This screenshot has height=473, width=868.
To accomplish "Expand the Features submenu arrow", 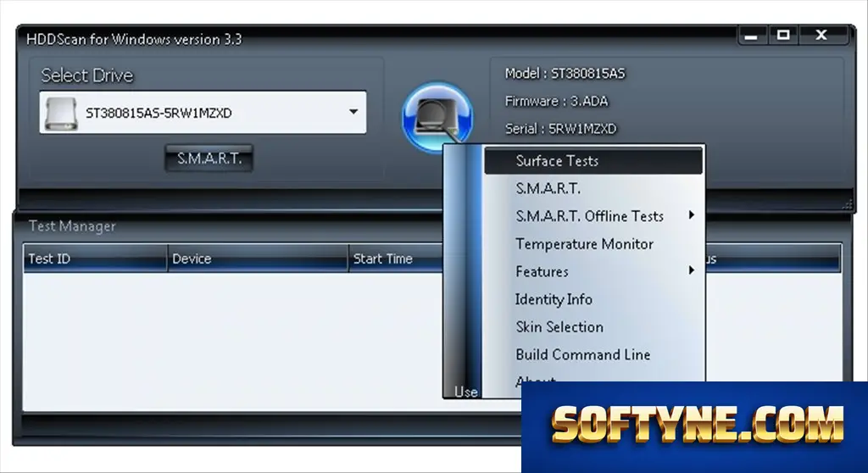I will click(692, 270).
